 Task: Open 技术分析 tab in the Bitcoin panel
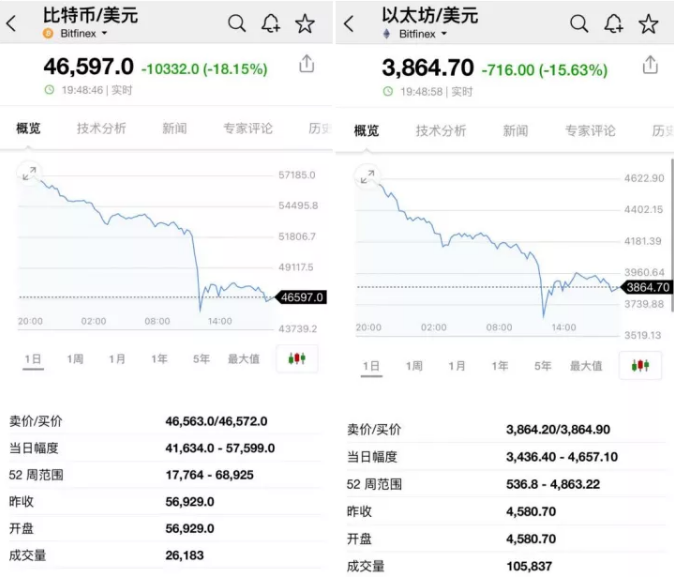pos(102,128)
